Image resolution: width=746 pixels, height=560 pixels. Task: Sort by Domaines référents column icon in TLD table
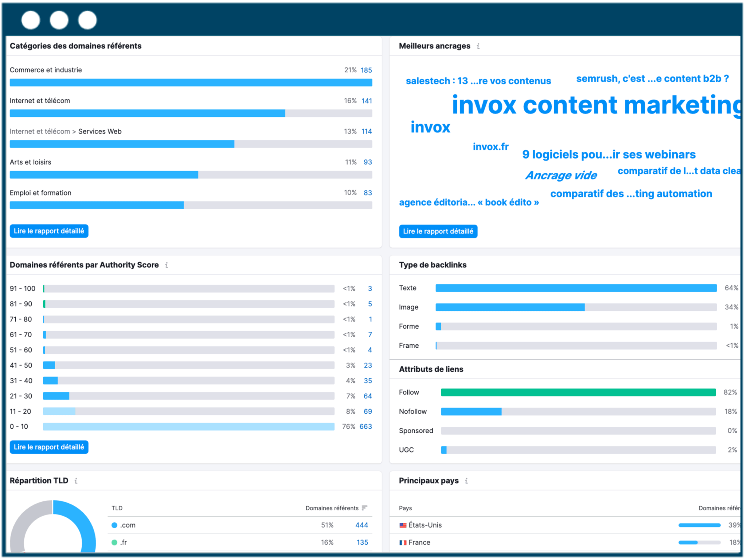pos(364,508)
